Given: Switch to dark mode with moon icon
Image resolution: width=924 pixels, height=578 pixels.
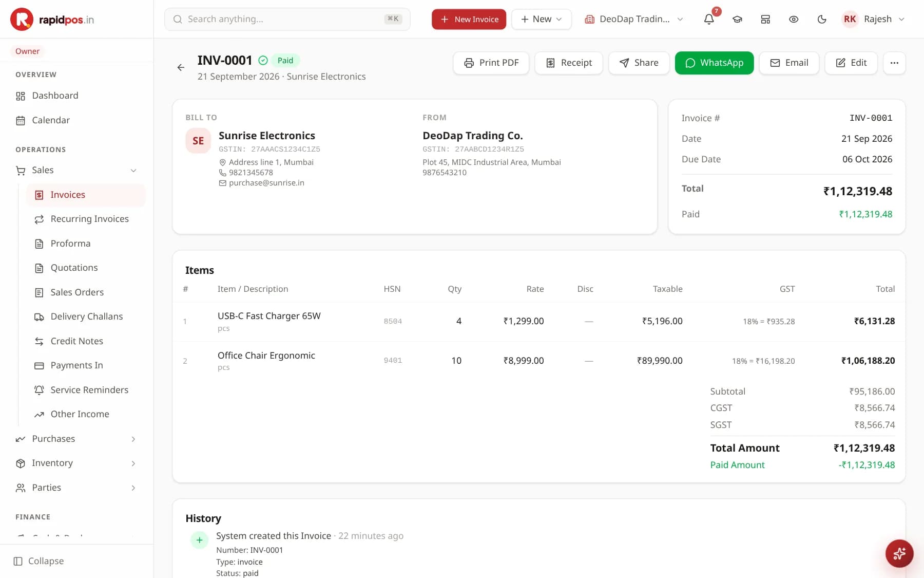Looking at the screenshot, I should (x=822, y=19).
